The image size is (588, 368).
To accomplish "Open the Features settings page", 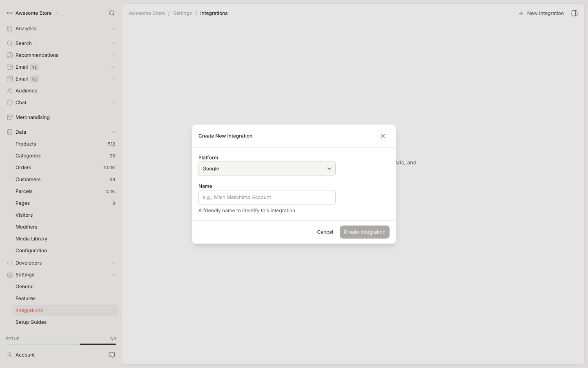I will (65, 298).
